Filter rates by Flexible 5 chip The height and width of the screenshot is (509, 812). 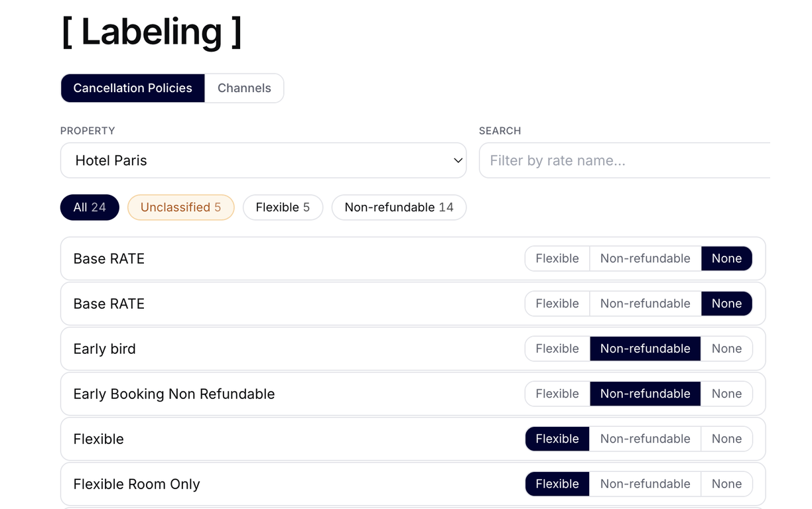click(283, 207)
